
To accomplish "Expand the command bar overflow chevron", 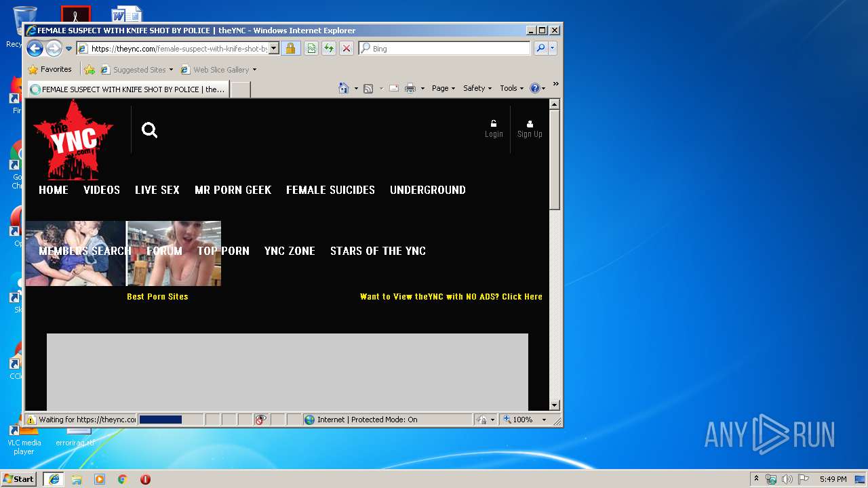I will [x=555, y=84].
